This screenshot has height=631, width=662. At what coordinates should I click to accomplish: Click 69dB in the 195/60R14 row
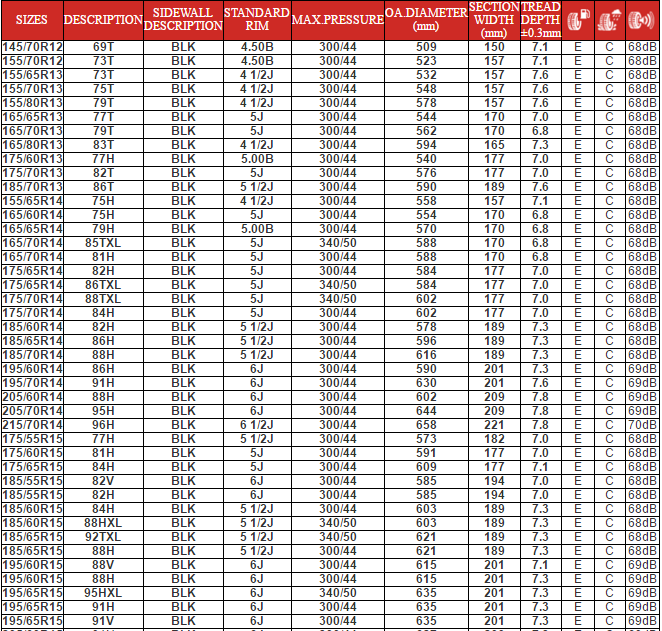click(x=642, y=369)
